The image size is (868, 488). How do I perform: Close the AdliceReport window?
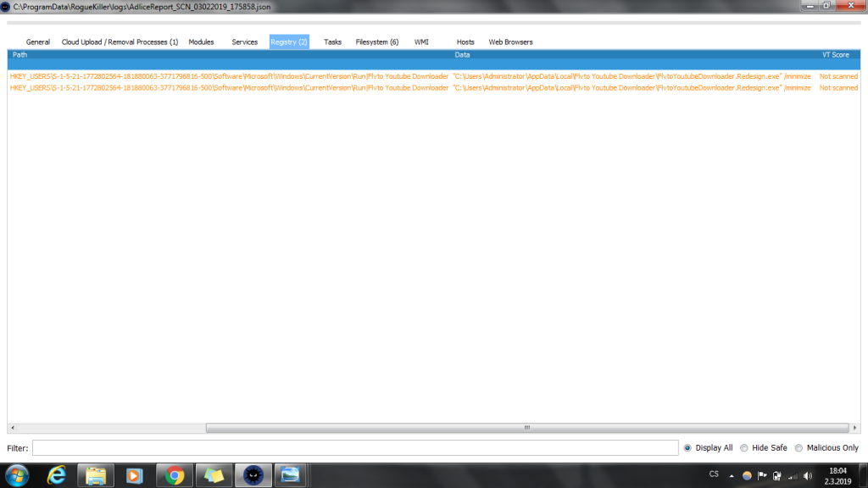pos(851,6)
